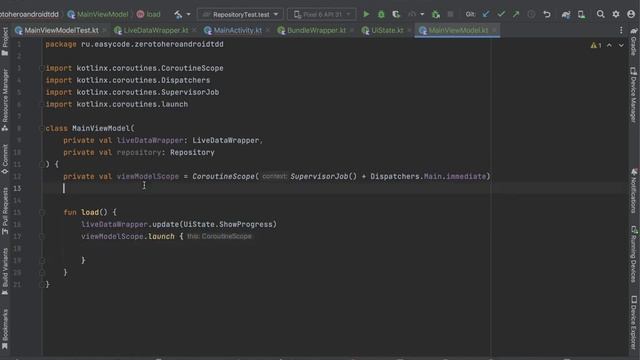Click the Build hammer icon

coord(178,14)
